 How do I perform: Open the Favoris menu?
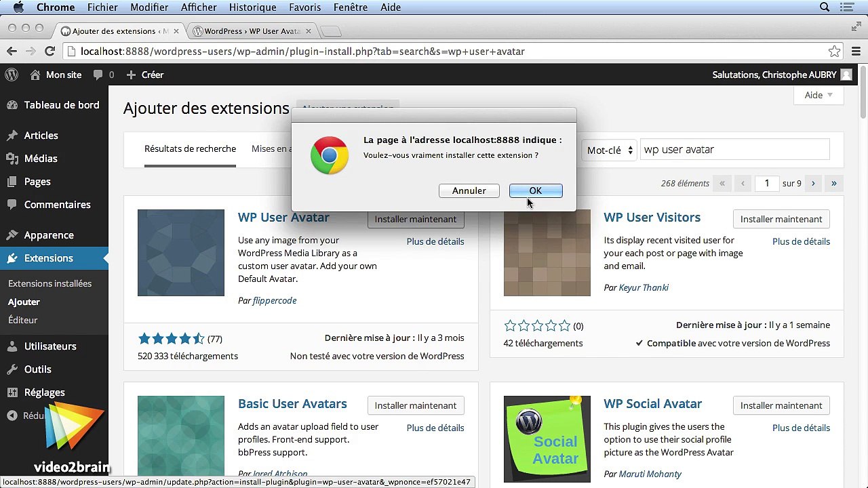point(305,7)
